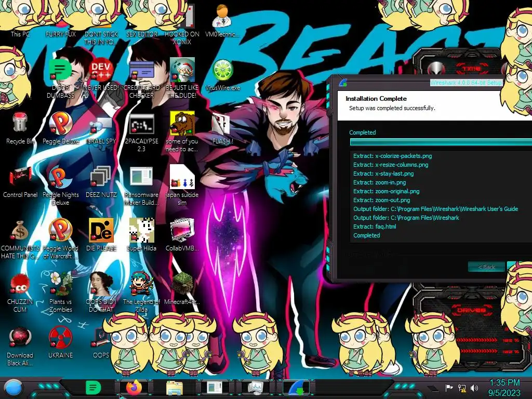Image resolution: width=532 pixels, height=399 pixels.
Task: Open the Download Black Ali... icon
Action: click(20, 346)
